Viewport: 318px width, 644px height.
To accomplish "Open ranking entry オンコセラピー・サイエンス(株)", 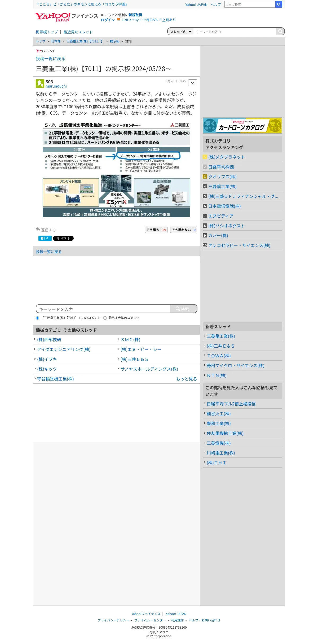I will tap(239, 245).
